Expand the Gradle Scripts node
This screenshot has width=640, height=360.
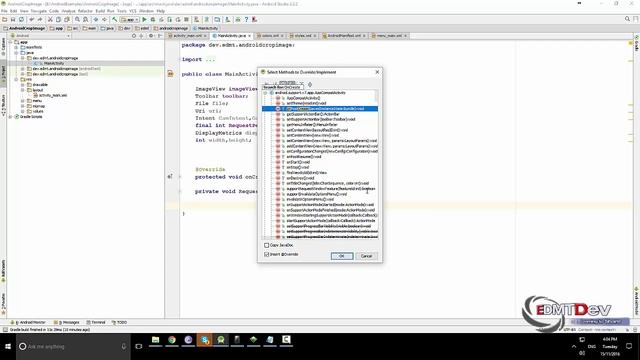pyautogui.click(x=10, y=117)
